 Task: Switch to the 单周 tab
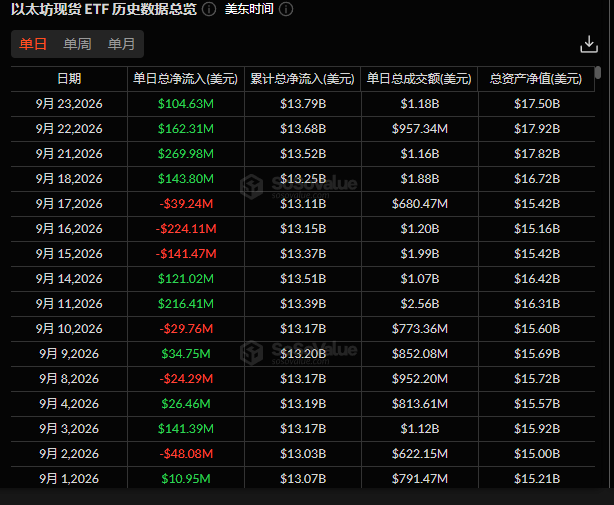click(x=77, y=44)
